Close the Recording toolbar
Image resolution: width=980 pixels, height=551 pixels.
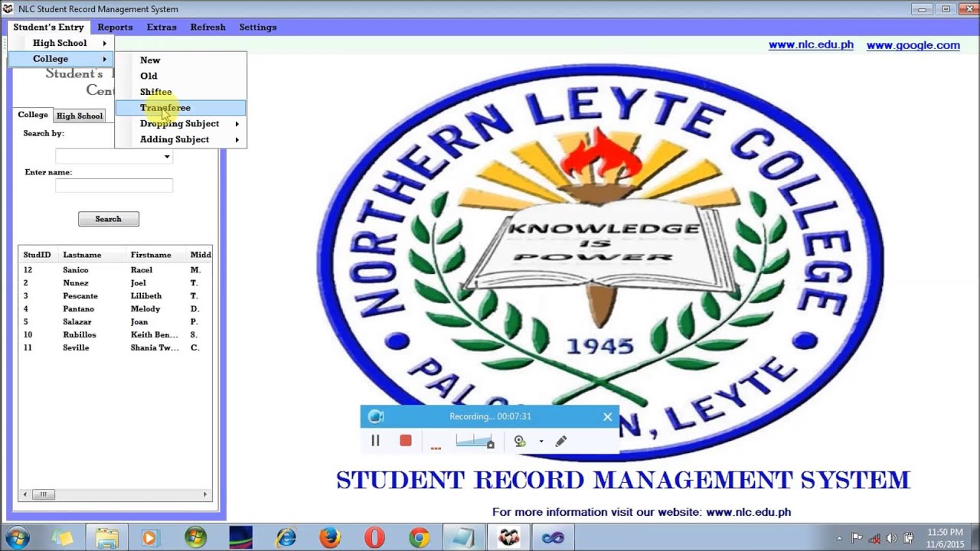pyautogui.click(x=607, y=416)
